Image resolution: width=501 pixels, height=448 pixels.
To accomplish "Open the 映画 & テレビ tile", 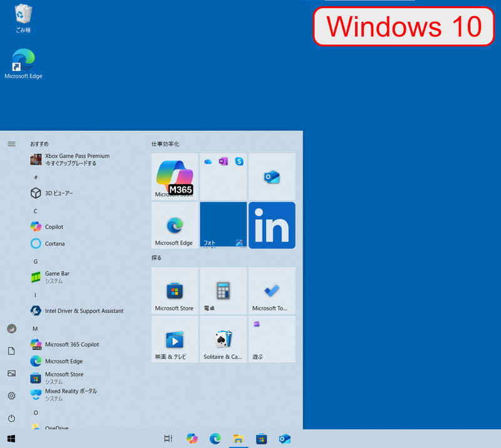I will tap(175, 339).
